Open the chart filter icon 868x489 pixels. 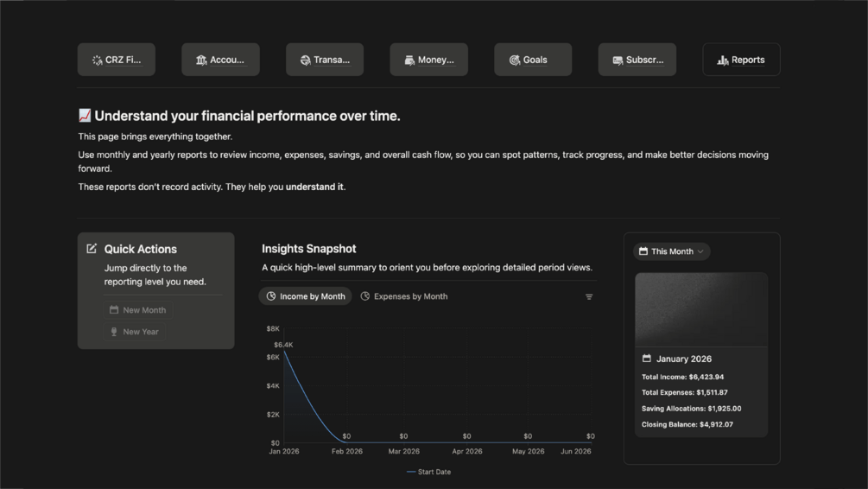(x=589, y=297)
